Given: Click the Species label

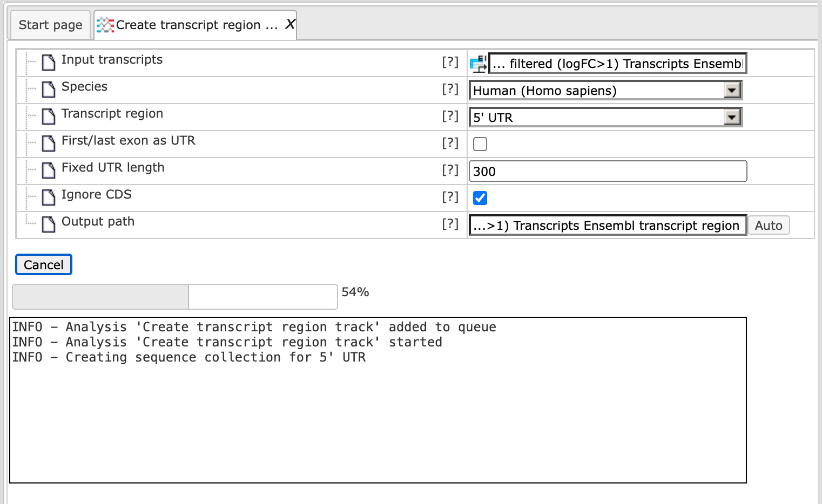Looking at the screenshot, I should [84, 87].
